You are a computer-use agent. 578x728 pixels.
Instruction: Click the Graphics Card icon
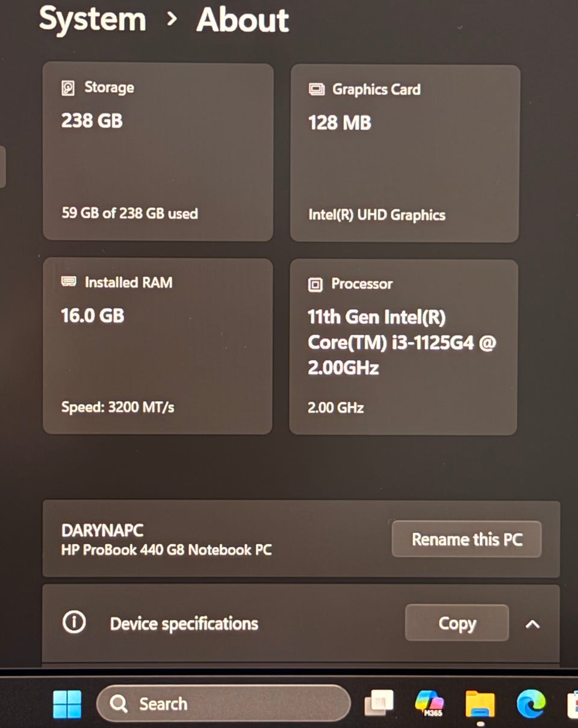[x=316, y=90]
